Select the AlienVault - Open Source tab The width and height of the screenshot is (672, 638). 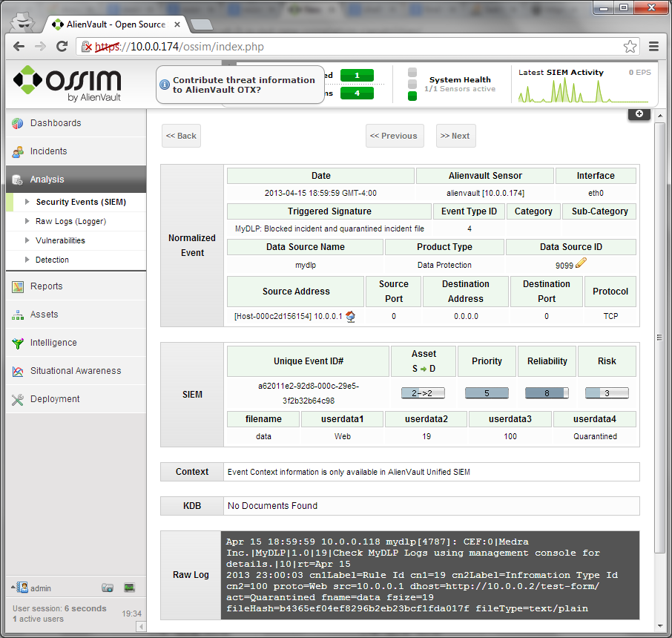[116, 24]
